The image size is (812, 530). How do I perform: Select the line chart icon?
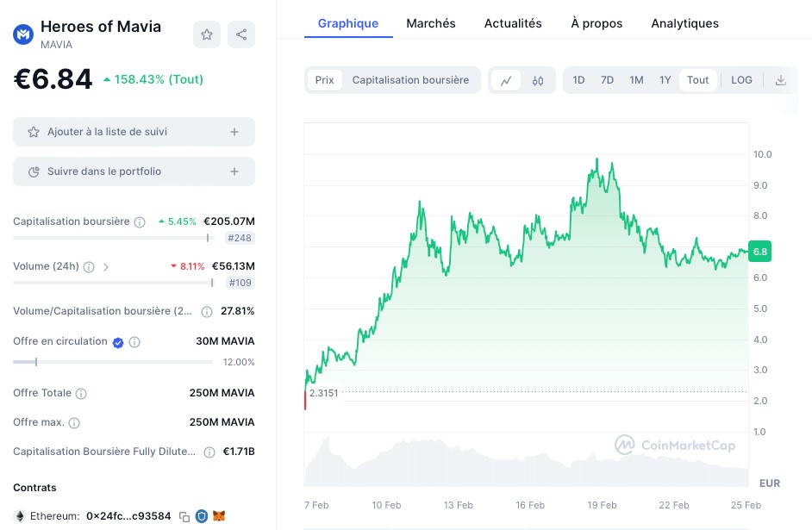507,79
